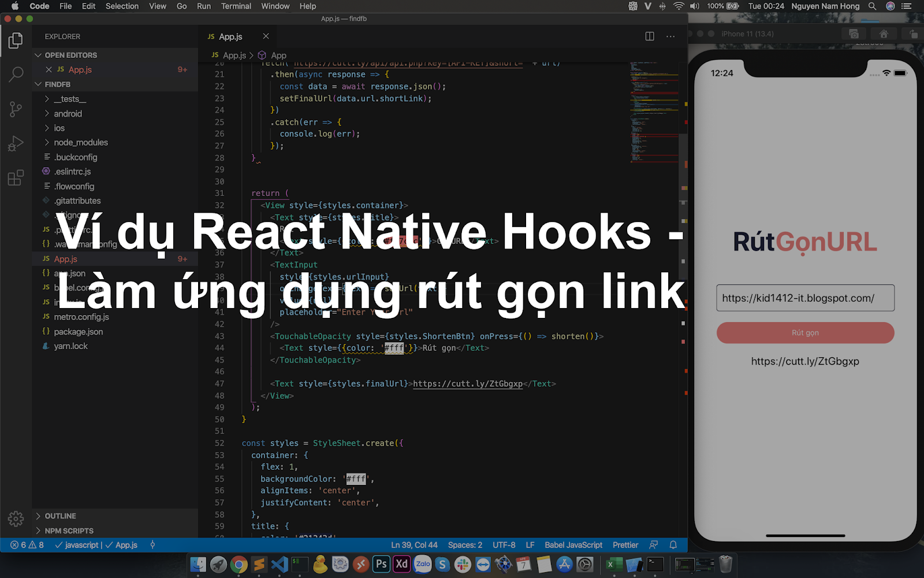Click the feedback icon in status bar
Image resolution: width=924 pixels, height=578 pixels.
(653, 545)
